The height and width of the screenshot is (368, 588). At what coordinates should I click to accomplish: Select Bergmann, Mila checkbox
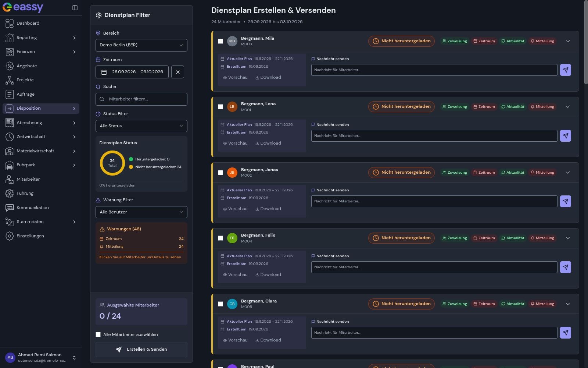[220, 41]
